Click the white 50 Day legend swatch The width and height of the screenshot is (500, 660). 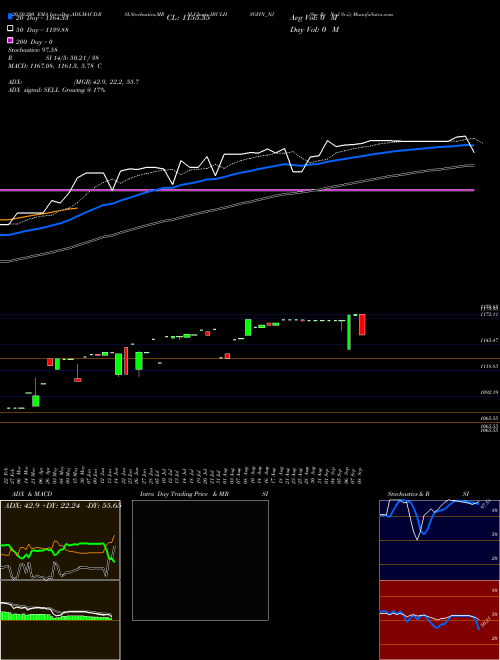click(10, 28)
